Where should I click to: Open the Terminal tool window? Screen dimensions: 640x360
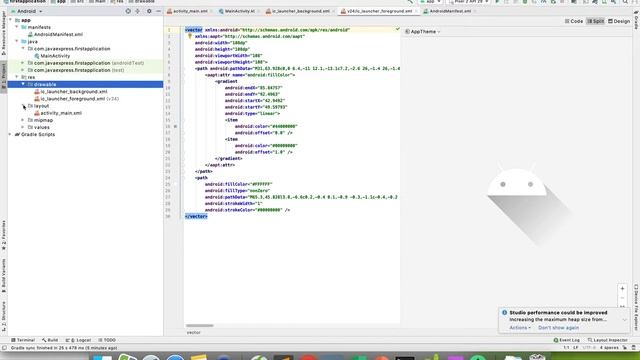[23, 340]
